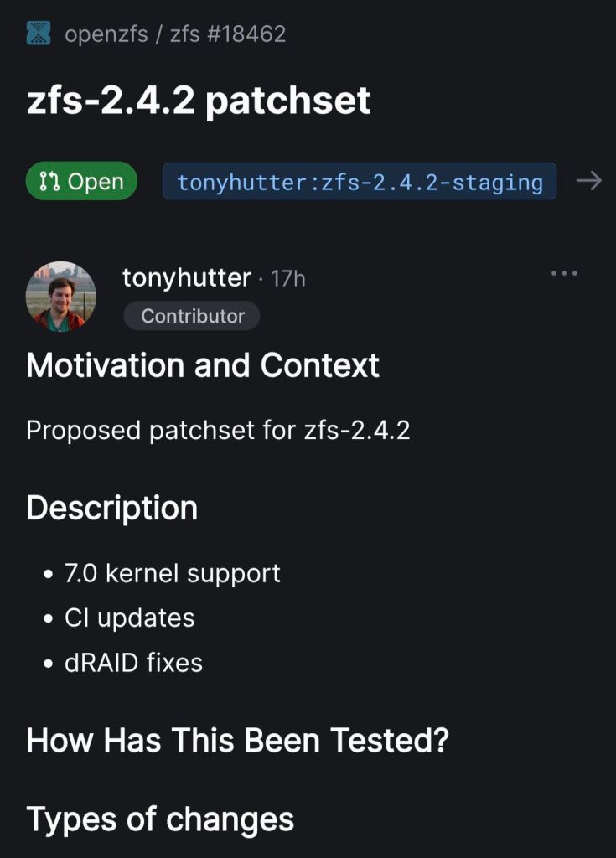Click the right arrow beside the branch label

[x=589, y=181]
